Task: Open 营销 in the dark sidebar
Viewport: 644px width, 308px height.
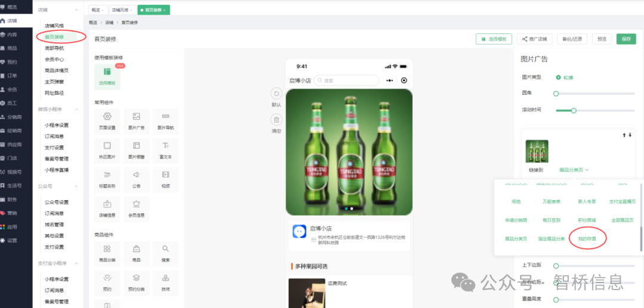Action: [x=11, y=213]
